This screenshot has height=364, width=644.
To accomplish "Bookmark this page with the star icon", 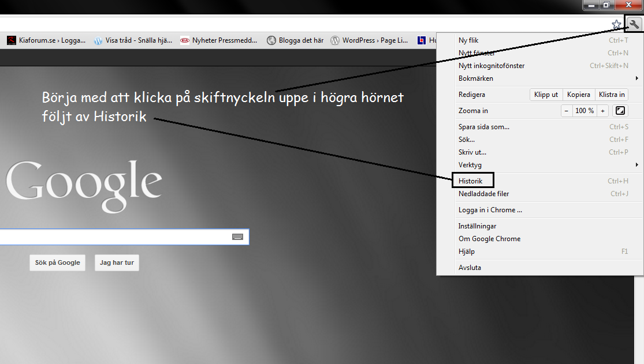I will tap(616, 24).
